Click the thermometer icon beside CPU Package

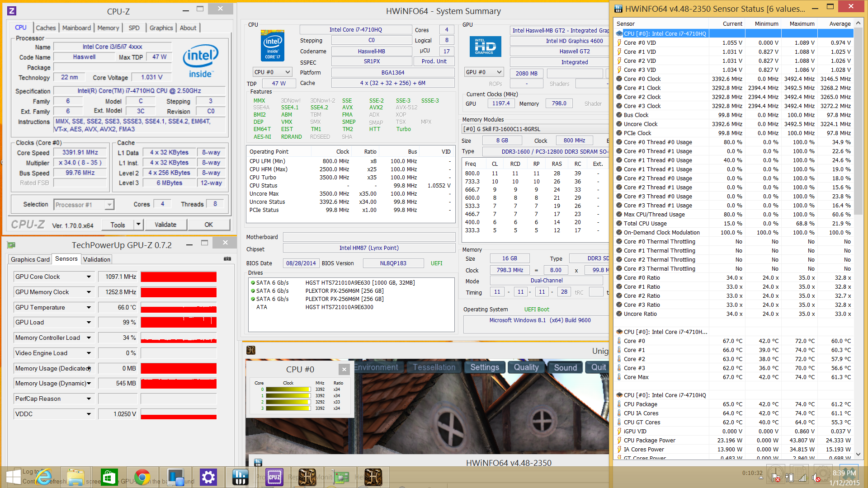619,404
